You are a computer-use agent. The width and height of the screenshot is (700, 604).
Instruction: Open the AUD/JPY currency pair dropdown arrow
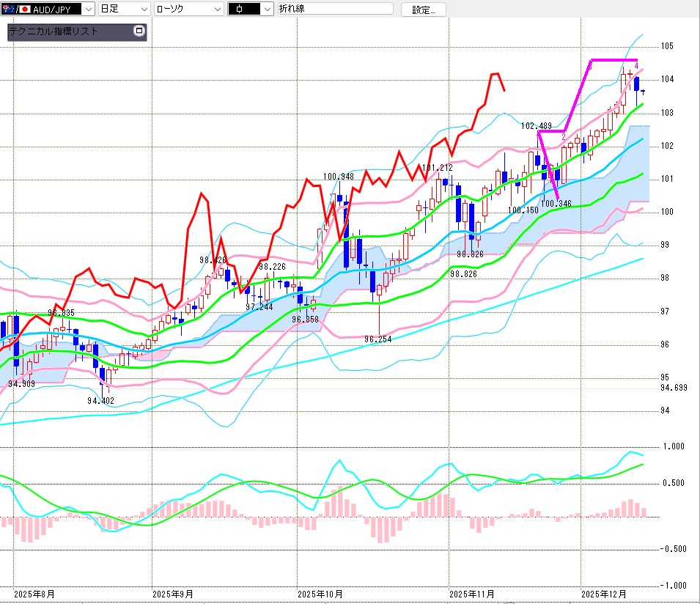coord(89,10)
